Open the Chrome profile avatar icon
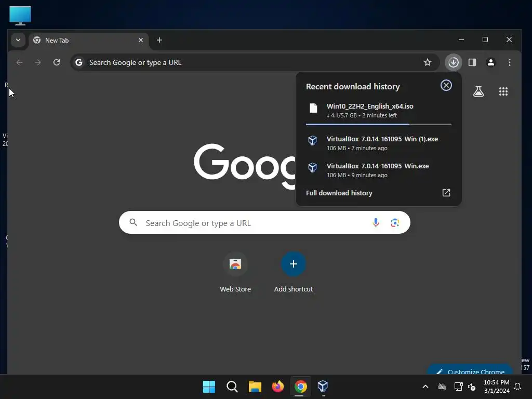This screenshot has width=532, height=399. [x=490, y=62]
